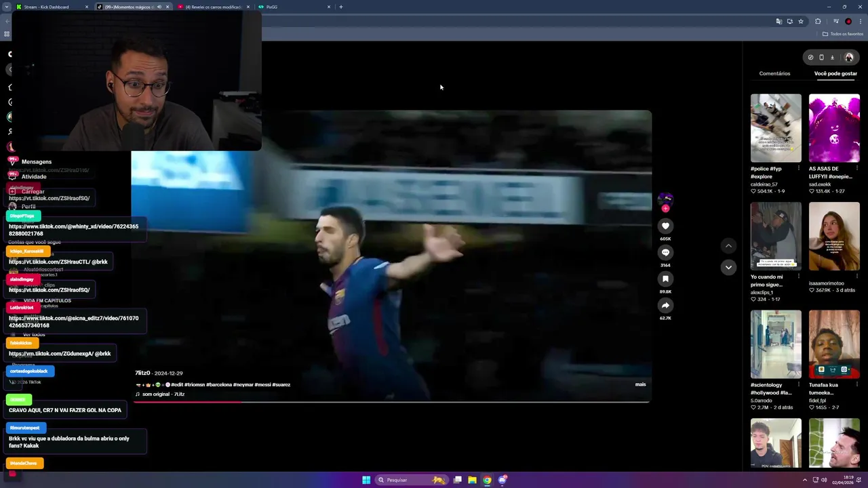The image size is (868, 488).
Task: Open more options for Tunafaa kua video
Action: [856, 385]
